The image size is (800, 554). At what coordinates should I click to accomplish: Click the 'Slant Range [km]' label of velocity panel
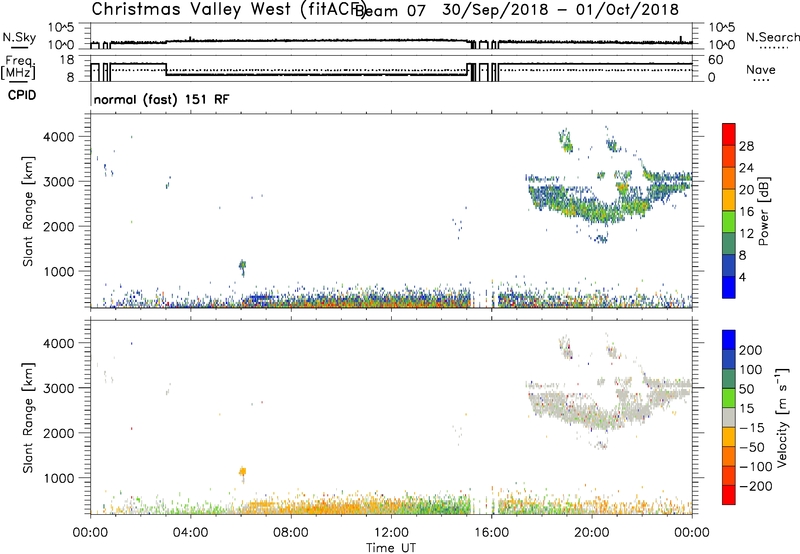coord(28,418)
